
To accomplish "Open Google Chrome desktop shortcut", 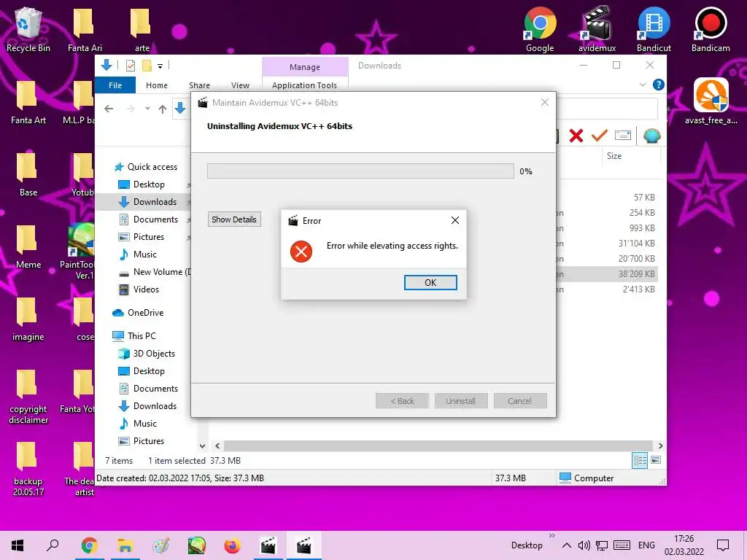I will [x=540, y=29].
